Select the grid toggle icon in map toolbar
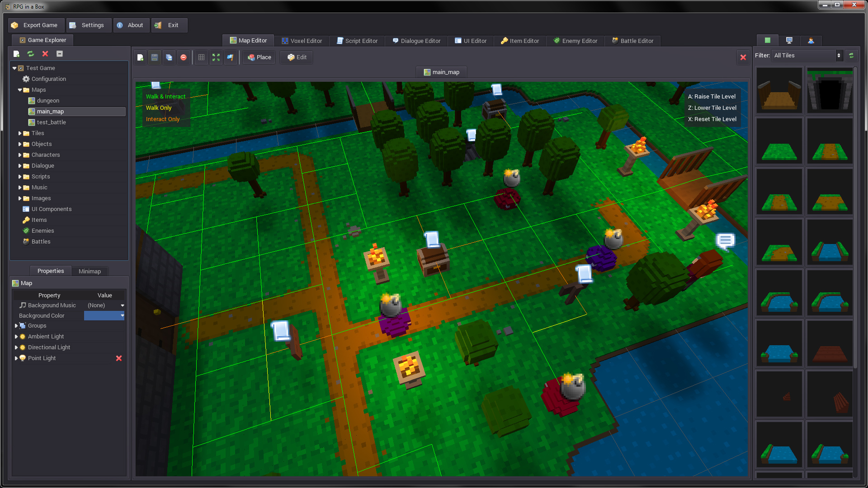The width and height of the screenshot is (868, 488). pos(201,56)
